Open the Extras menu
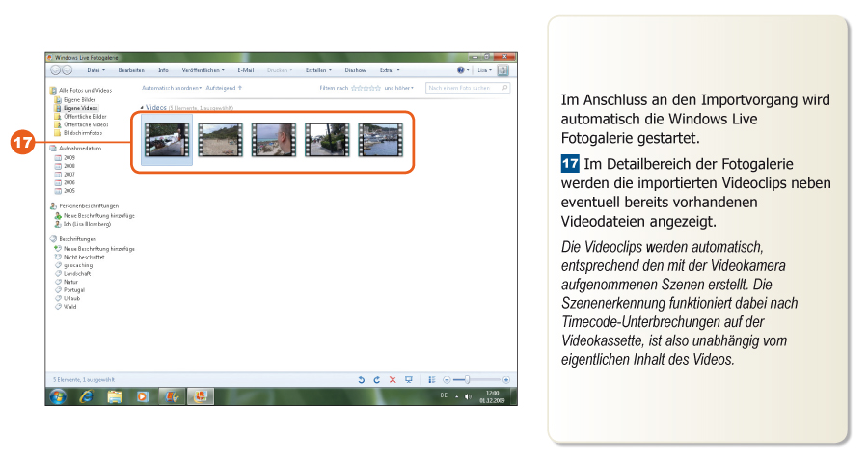This screenshot has width=868, height=463. [388, 70]
